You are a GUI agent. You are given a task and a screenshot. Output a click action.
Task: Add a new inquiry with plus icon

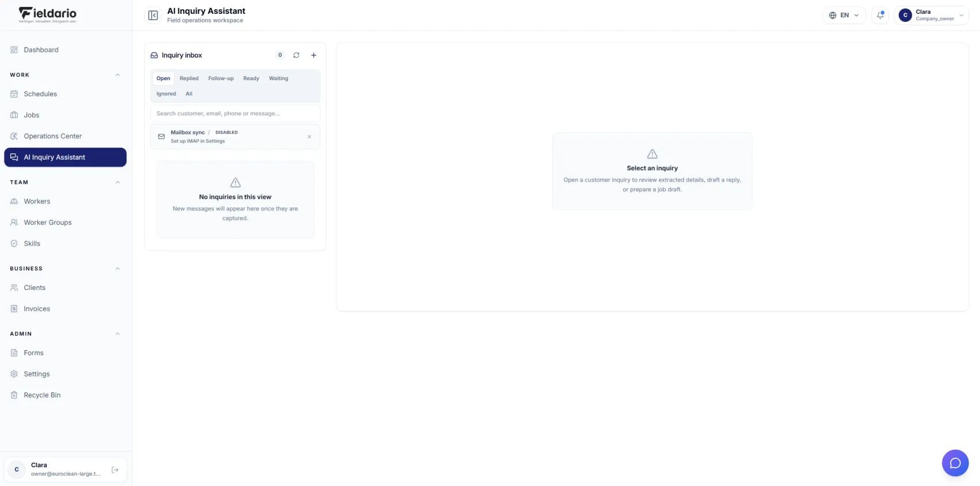point(314,55)
